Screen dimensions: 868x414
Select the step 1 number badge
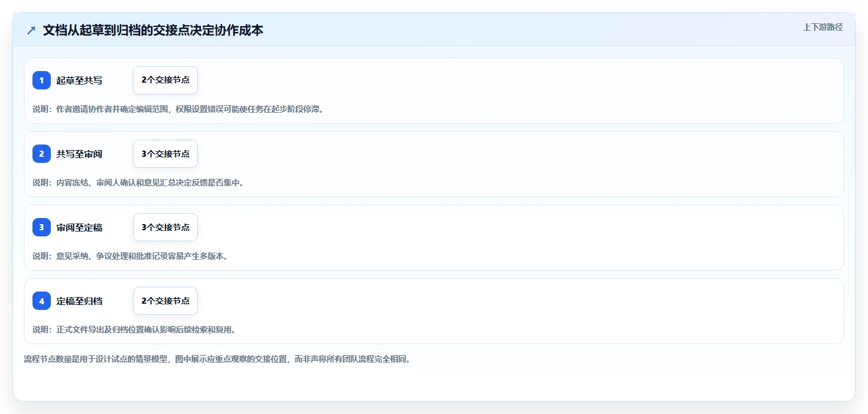42,80
